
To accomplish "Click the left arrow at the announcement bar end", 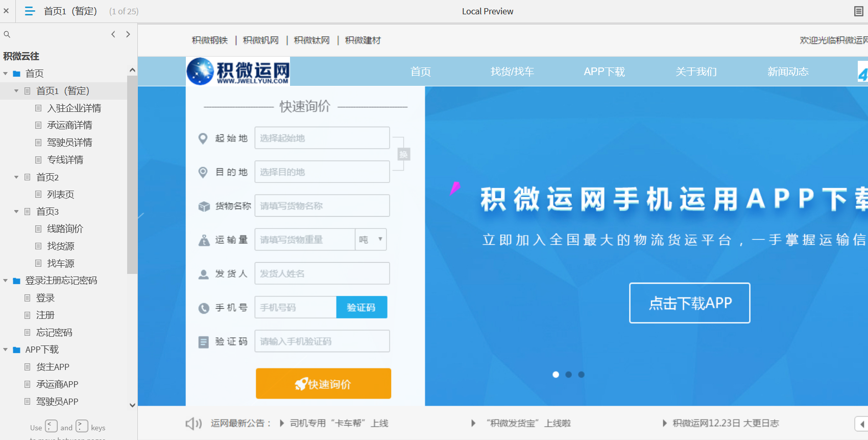I will [x=861, y=424].
